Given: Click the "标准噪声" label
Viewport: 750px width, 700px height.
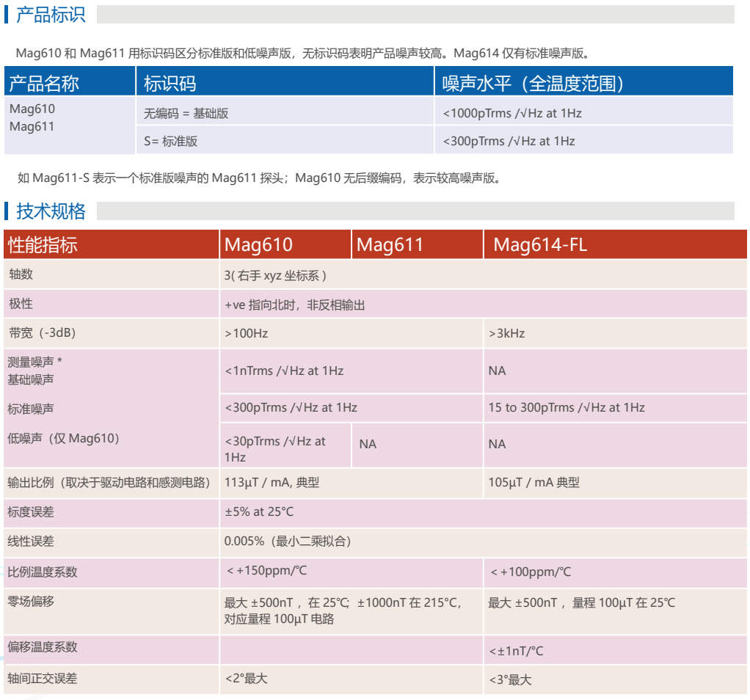Looking at the screenshot, I should tap(31, 409).
